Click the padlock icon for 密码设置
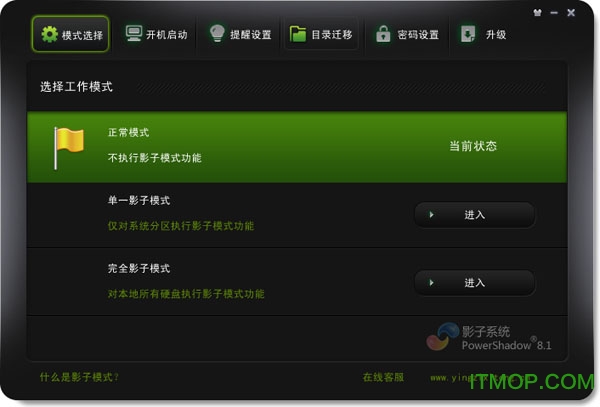The width and height of the screenshot is (600, 407). pos(383,34)
